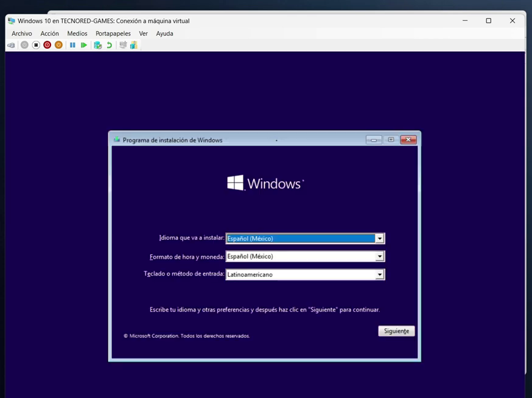Expand the Formato de hora y moneda dropdown arrow
This screenshot has height=398, width=532.
380,257
